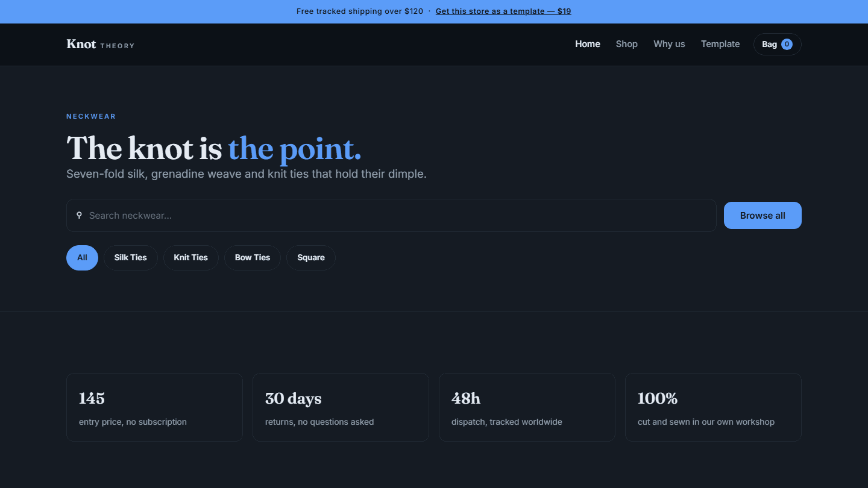Click the '48h' stat text
Image resolution: width=868 pixels, height=488 pixels.
[466, 398]
